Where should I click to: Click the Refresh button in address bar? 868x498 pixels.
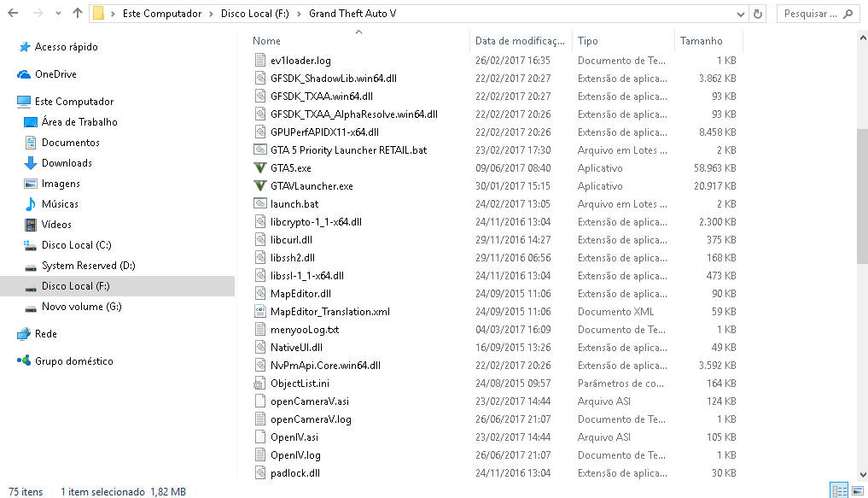(758, 14)
